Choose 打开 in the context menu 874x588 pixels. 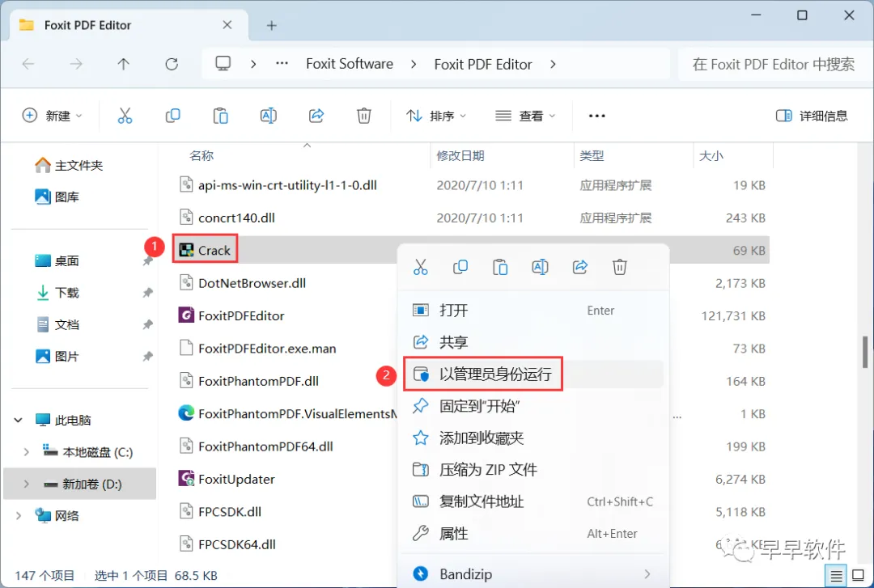pyautogui.click(x=532, y=311)
